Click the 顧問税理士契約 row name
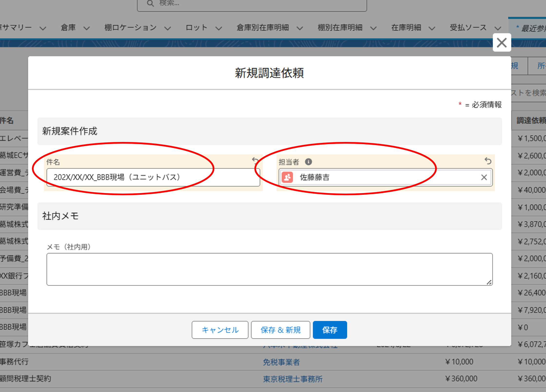Image resolution: width=546 pixels, height=392 pixels. point(26,379)
